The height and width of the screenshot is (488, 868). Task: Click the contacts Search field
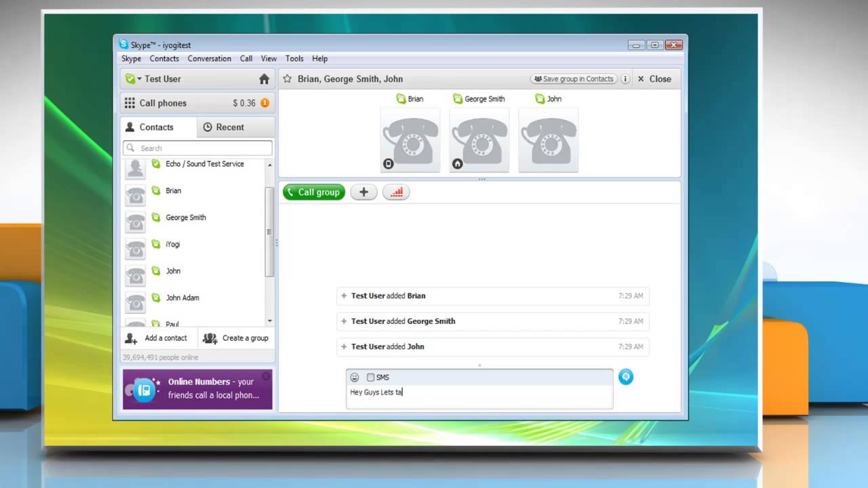tap(198, 148)
